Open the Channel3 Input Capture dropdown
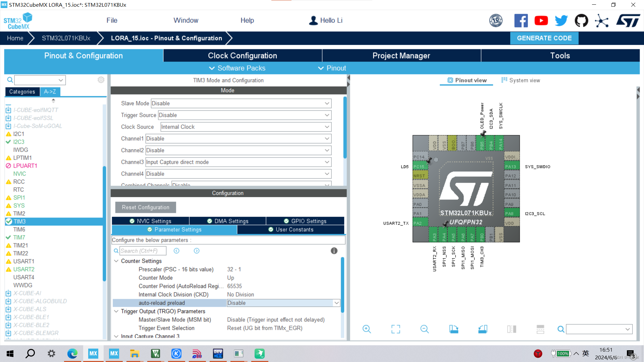Image resolution: width=644 pixels, height=362 pixels. pos(238,162)
